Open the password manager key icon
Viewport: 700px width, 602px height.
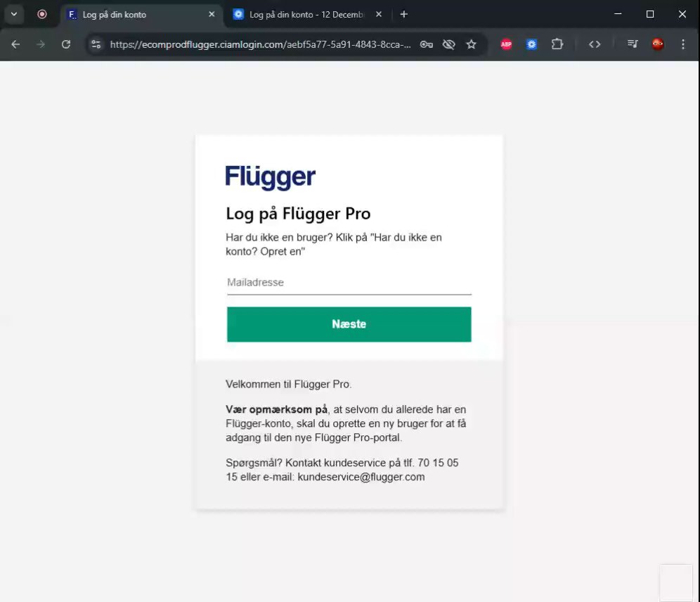click(x=427, y=44)
